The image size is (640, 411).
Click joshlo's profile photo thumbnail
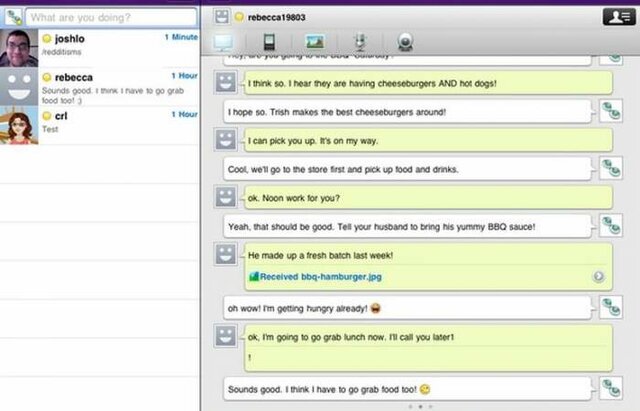pos(19,48)
